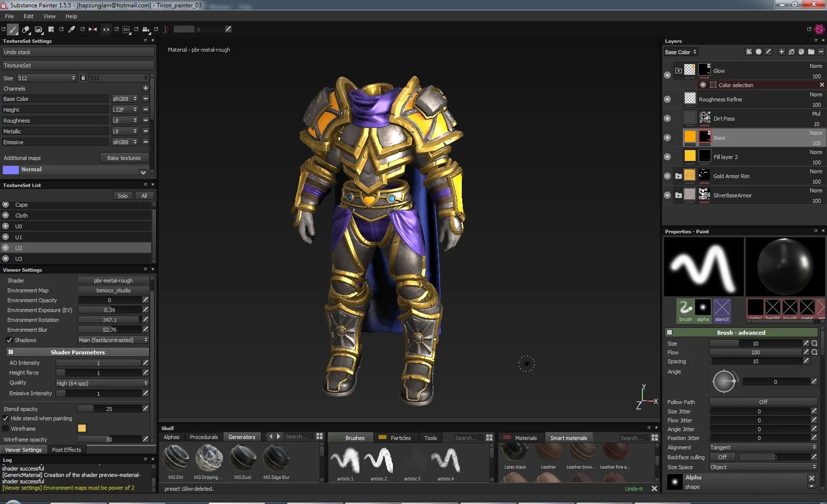
Task: Click the Bake textures button
Action: click(x=124, y=158)
